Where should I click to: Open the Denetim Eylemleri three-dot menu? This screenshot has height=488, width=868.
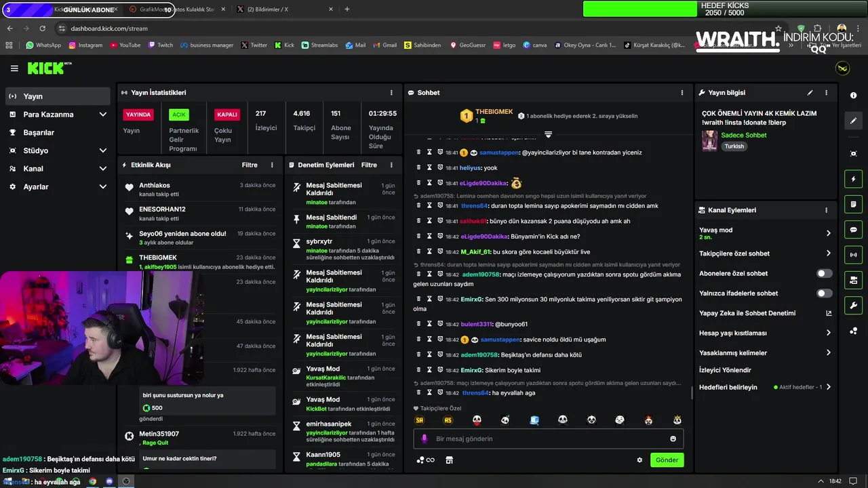pyautogui.click(x=391, y=165)
